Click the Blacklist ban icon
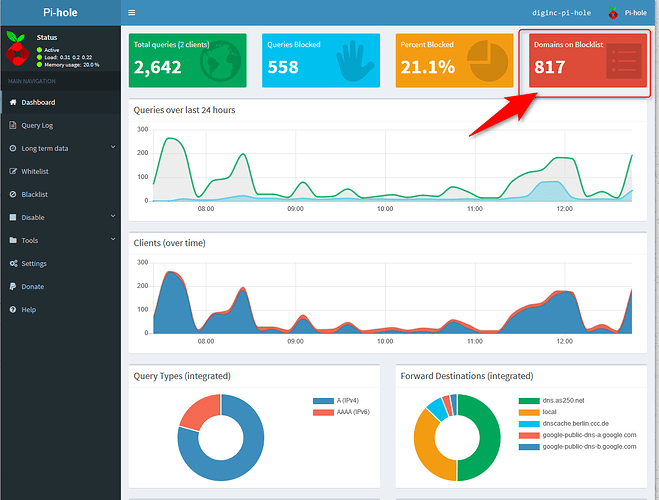The width and height of the screenshot is (659, 500). pos(12,194)
